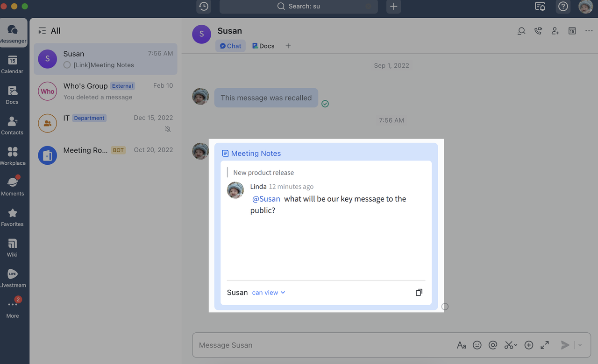This screenshot has width=598, height=364.
Task: Open Docs from the left sidebar
Action: [x=13, y=95]
